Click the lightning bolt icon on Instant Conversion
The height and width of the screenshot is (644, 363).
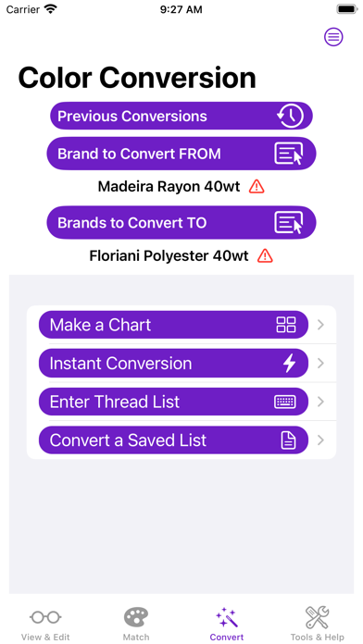point(290,364)
